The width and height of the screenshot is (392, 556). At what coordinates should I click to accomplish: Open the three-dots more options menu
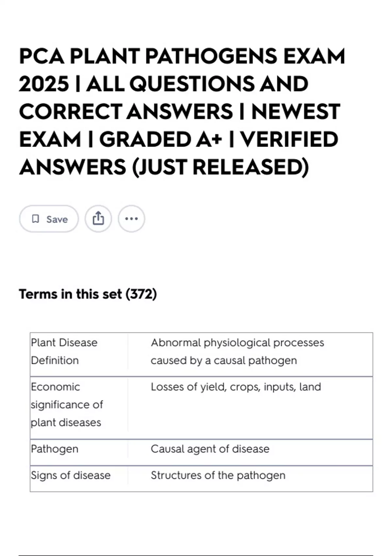131,219
